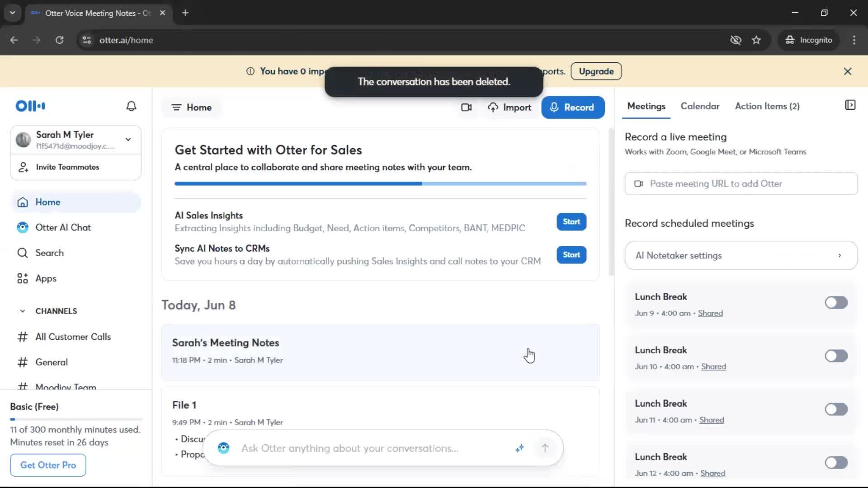Toggle Lunch Break recording for Jun 9

(x=836, y=302)
